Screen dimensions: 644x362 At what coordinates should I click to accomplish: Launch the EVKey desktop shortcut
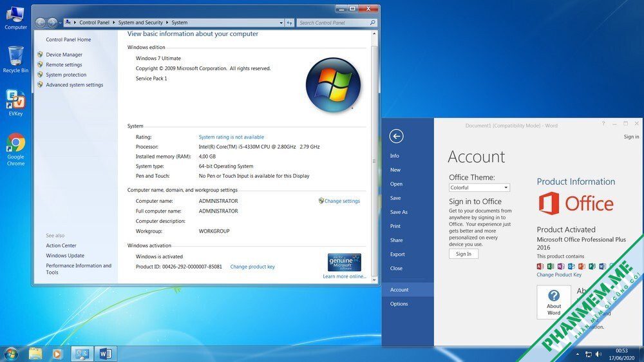(15, 102)
